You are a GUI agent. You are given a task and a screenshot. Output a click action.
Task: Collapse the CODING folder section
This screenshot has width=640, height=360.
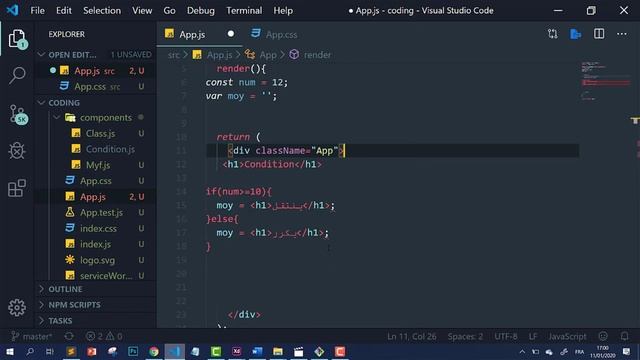click(x=41, y=102)
